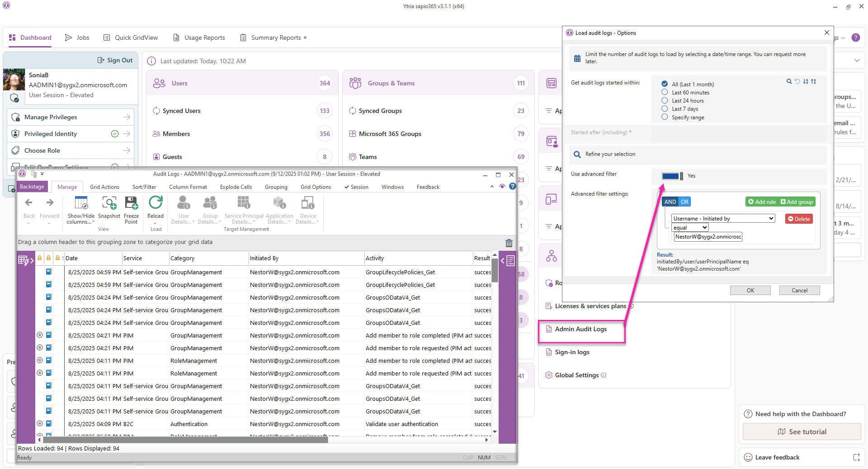
Task: Choose the Specify range radio button
Action: click(665, 117)
